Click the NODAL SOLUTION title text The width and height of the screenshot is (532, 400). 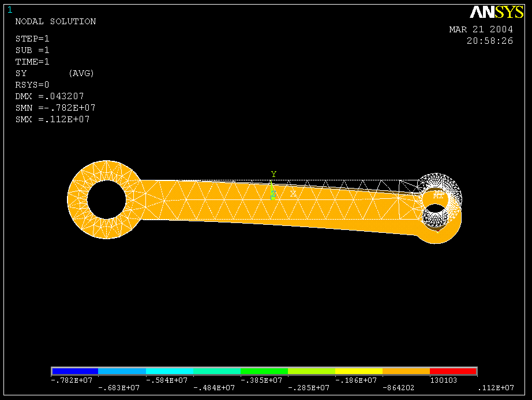tap(55, 21)
